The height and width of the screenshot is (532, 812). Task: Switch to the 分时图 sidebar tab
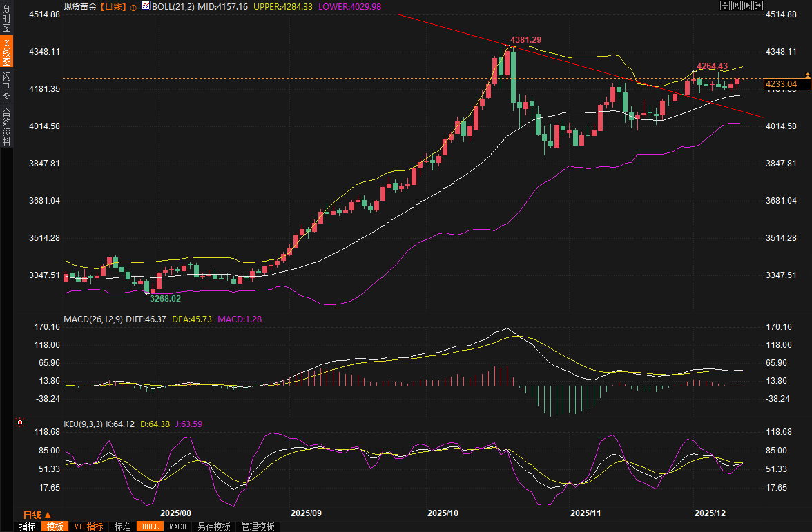(6, 19)
